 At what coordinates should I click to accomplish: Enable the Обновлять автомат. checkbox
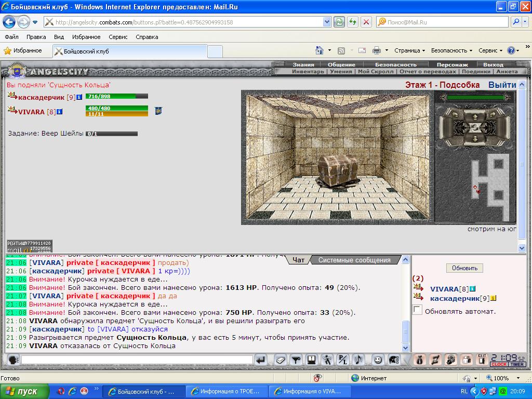(417, 310)
